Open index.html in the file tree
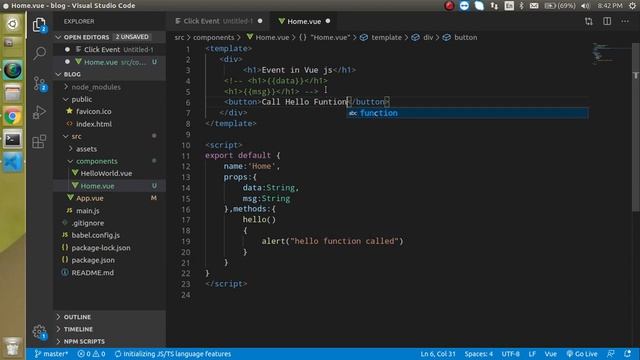The height and width of the screenshot is (360, 640). coord(94,124)
